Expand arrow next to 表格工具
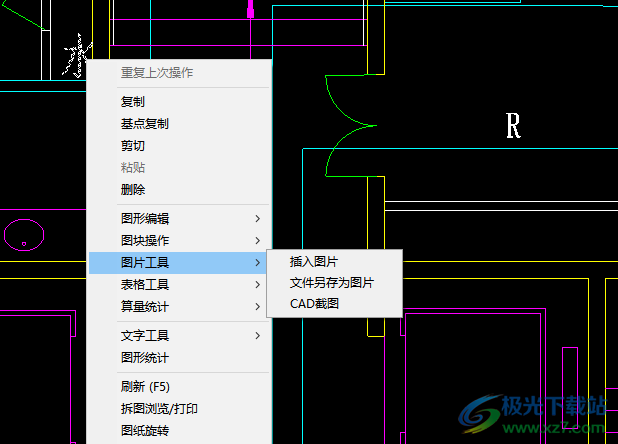This screenshot has width=618, height=444. pos(258,285)
